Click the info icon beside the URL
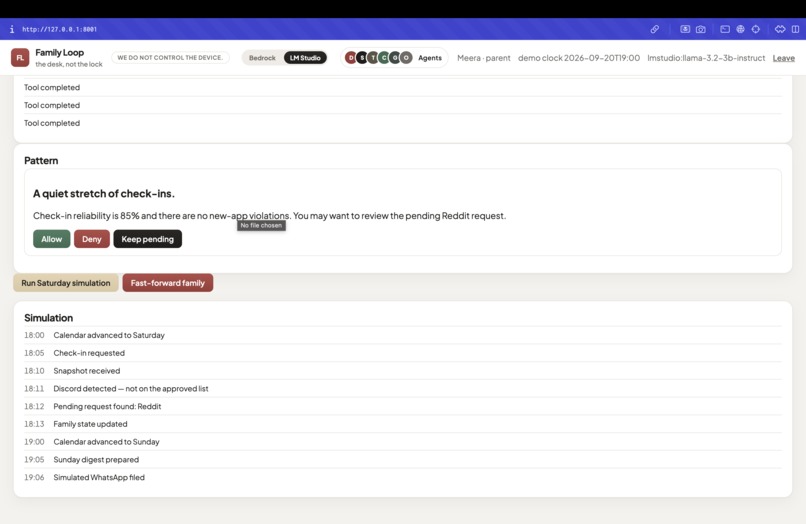Image resolution: width=806 pixels, height=524 pixels. click(12, 29)
